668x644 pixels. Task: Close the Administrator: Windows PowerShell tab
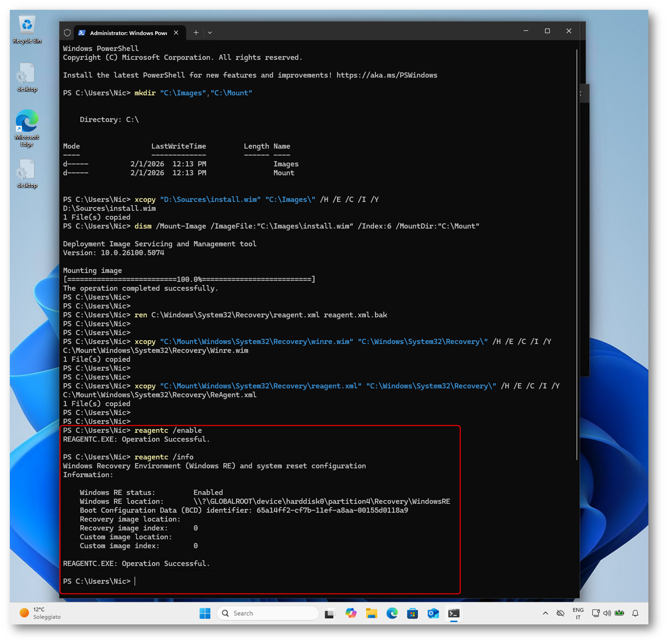tap(176, 33)
